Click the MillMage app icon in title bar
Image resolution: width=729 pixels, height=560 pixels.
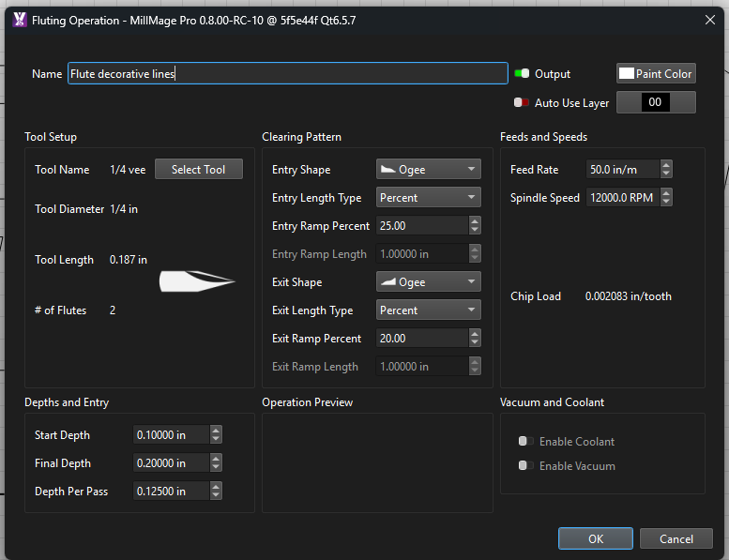[19, 19]
